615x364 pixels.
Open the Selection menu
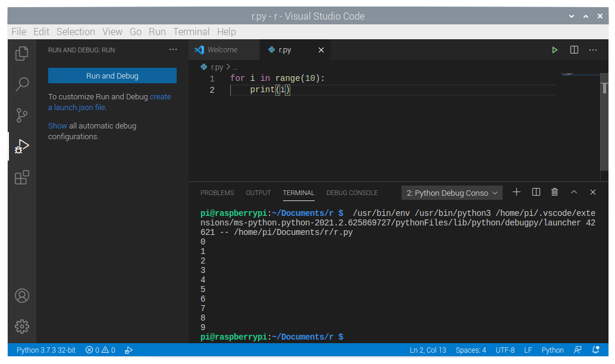[x=76, y=32]
